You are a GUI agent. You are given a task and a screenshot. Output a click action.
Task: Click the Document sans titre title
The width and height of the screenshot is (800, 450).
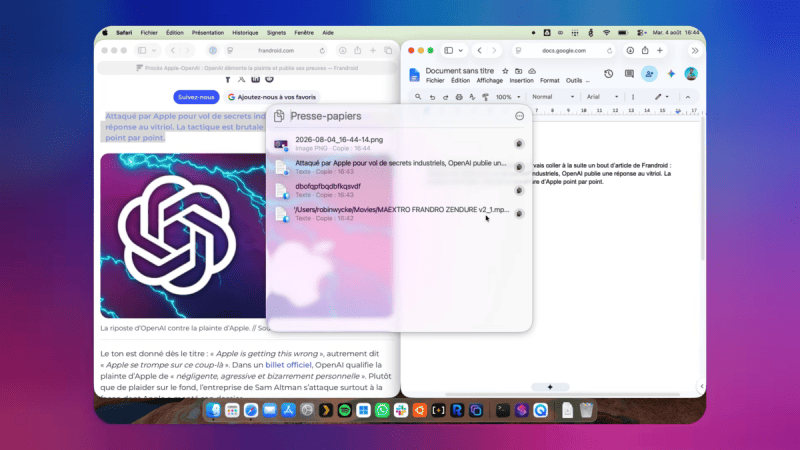coord(460,71)
